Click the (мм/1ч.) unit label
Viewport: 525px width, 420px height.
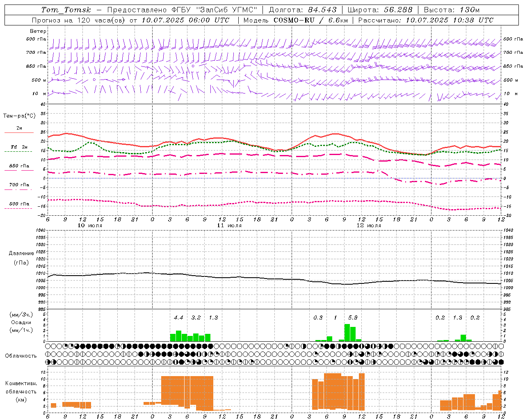pyautogui.click(x=21, y=330)
